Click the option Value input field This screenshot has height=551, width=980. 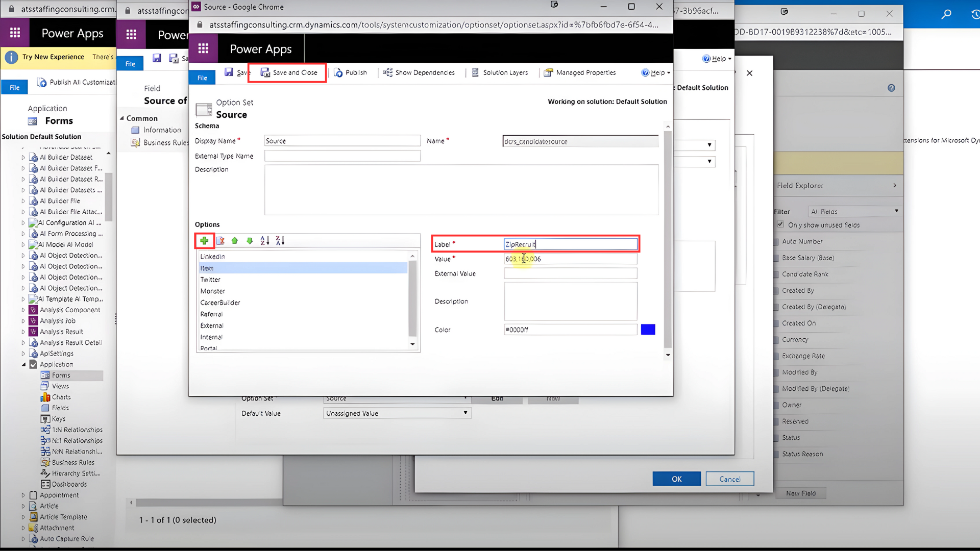click(571, 259)
